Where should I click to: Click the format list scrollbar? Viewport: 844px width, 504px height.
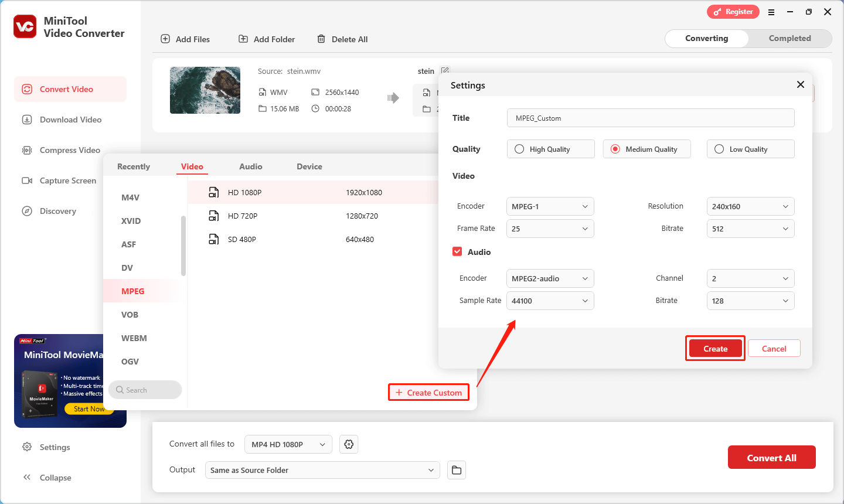183,246
